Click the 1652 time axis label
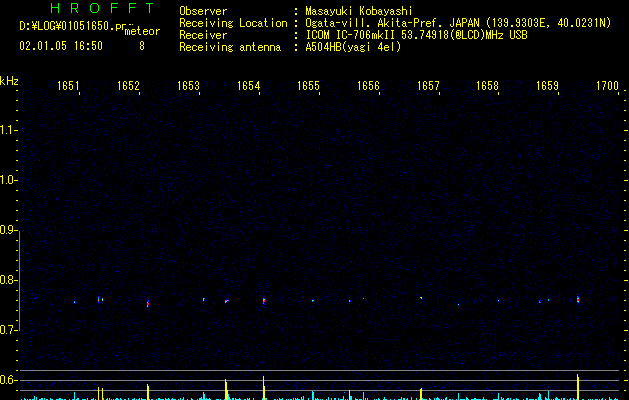This screenshot has height=400, width=629. click(128, 86)
